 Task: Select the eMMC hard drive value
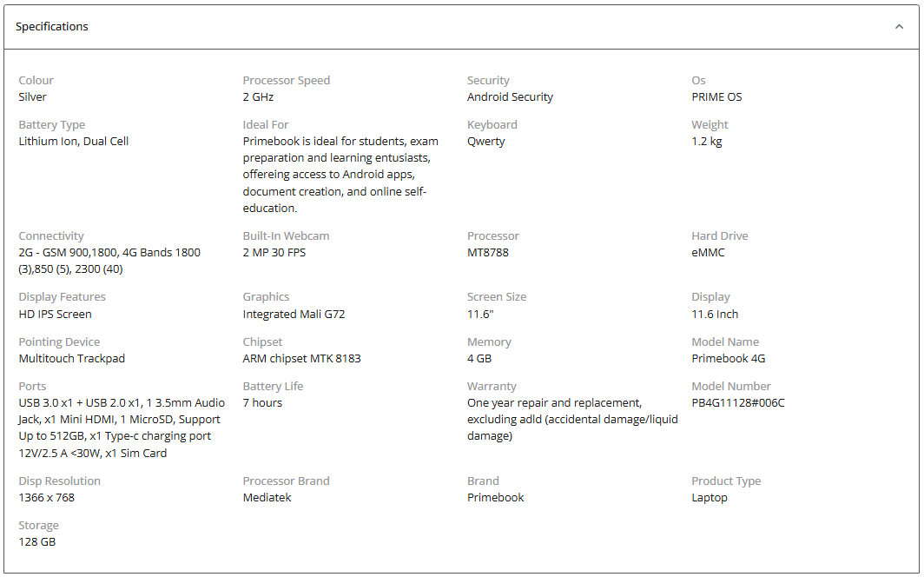[x=709, y=252]
